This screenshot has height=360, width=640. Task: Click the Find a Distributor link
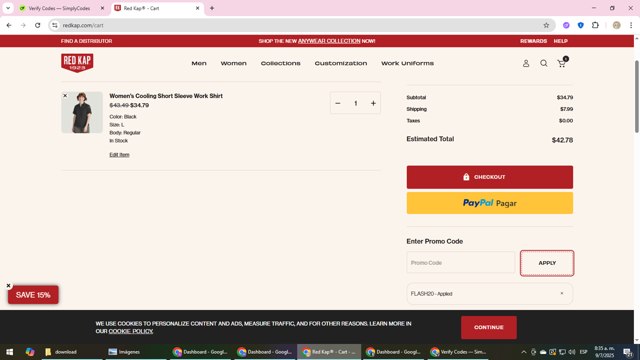(87, 41)
